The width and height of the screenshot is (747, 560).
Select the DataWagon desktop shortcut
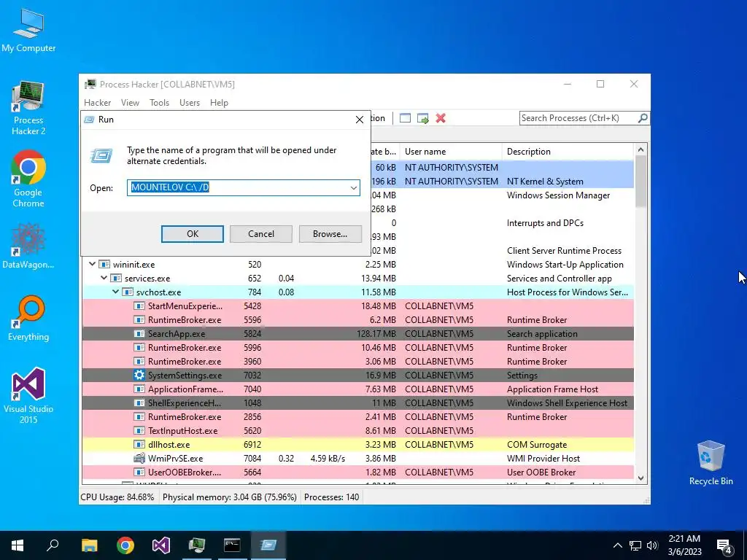28,246
